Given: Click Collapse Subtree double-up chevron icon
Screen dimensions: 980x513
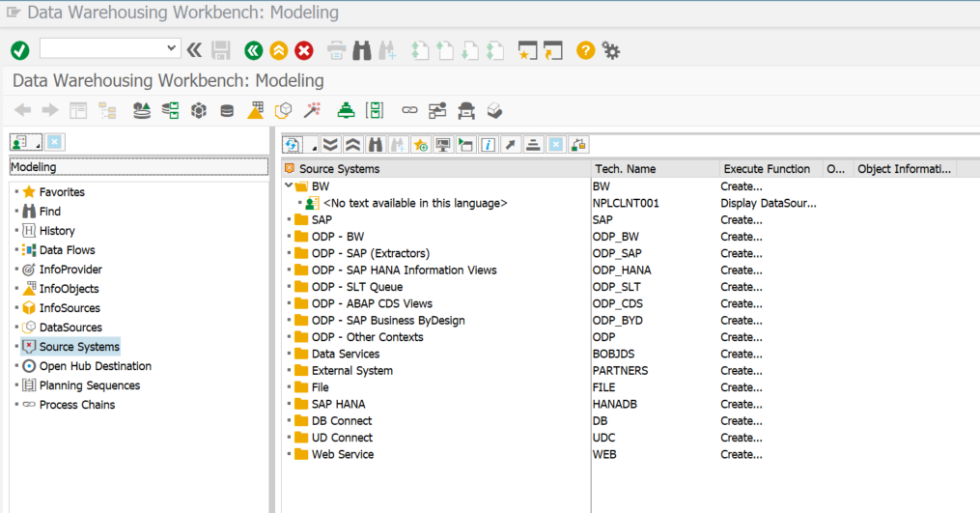Looking at the screenshot, I should click(352, 145).
